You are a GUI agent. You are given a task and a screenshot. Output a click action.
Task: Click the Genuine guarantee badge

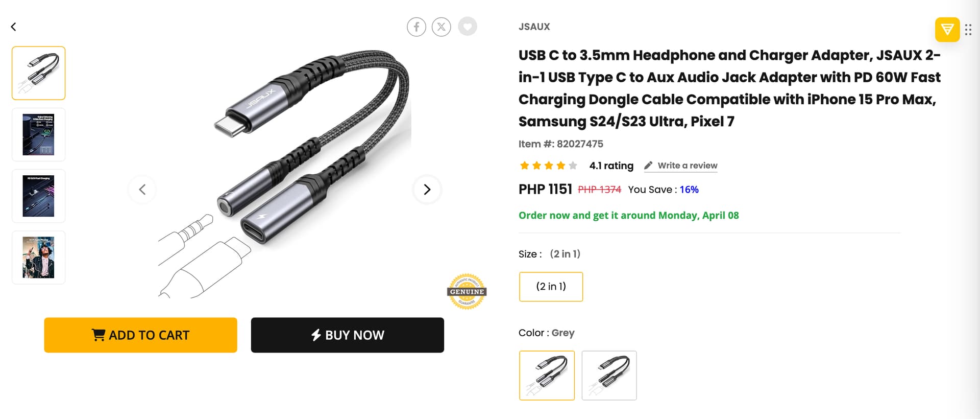[x=467, y=292]
